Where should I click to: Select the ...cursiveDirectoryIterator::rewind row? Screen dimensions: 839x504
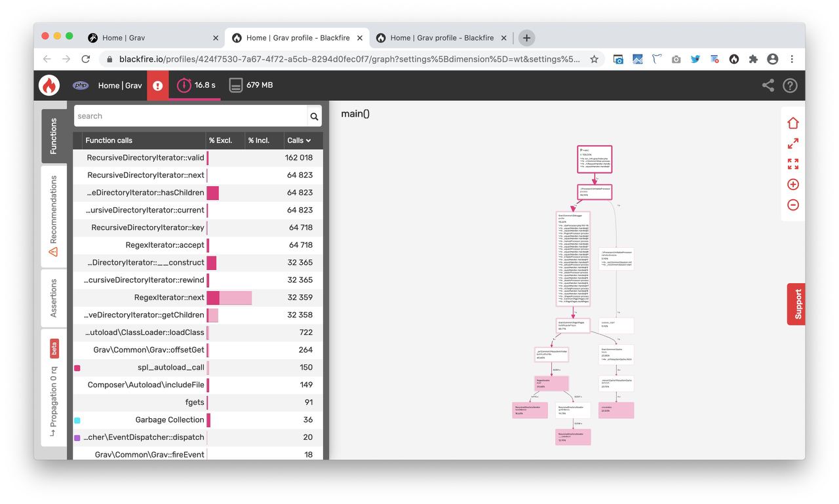pos(198,280)
